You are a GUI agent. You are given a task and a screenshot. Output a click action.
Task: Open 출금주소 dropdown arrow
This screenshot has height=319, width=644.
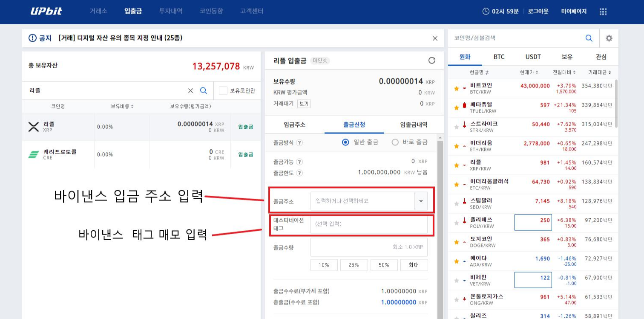tap(421, 201)
